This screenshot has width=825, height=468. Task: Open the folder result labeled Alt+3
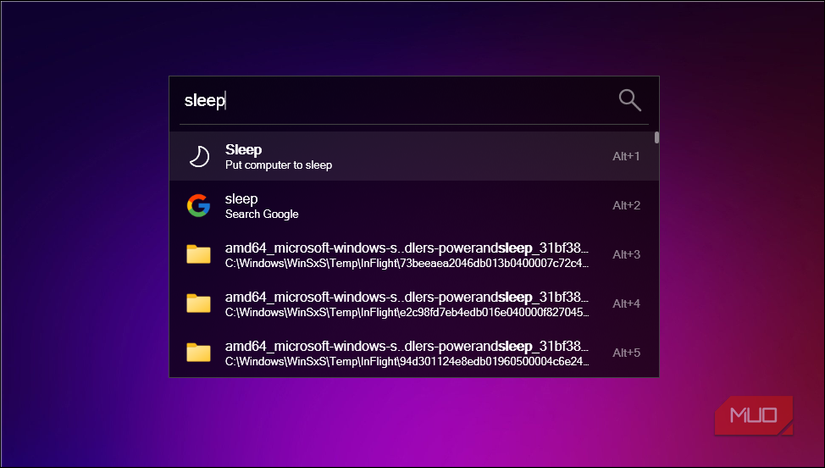414,254
